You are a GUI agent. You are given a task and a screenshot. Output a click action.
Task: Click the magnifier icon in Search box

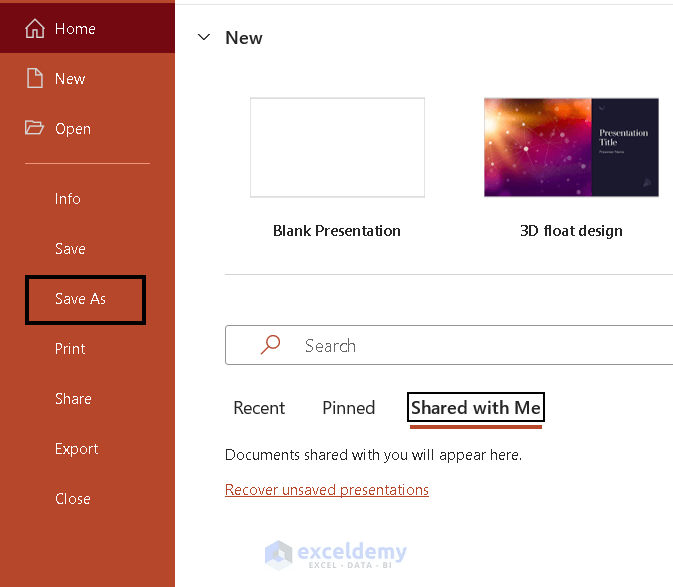coord(270,345)
